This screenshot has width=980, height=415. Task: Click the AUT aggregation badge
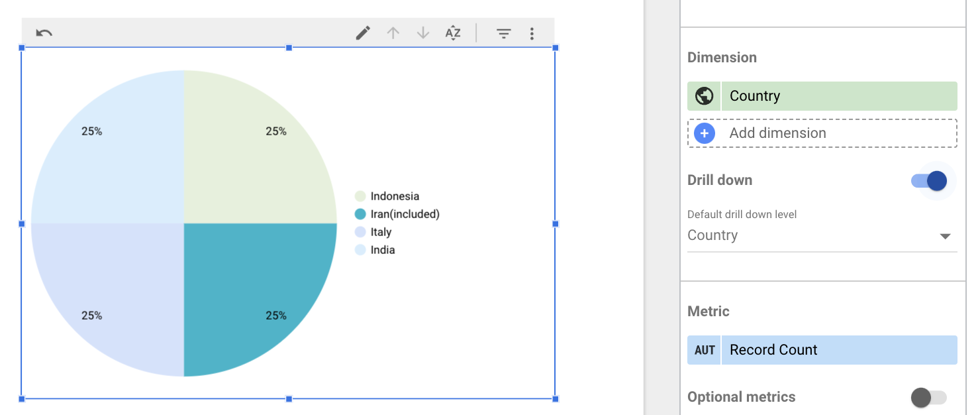point(705,350)
